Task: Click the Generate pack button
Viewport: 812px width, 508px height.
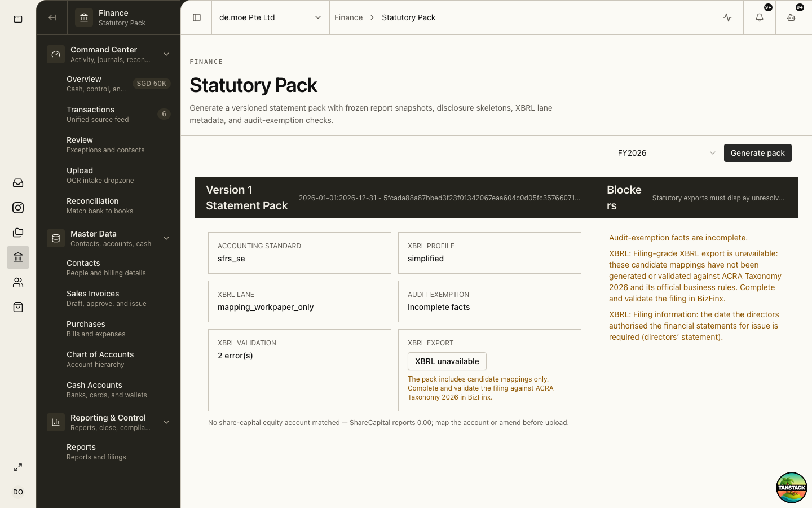Action: (x=758, y=153)
